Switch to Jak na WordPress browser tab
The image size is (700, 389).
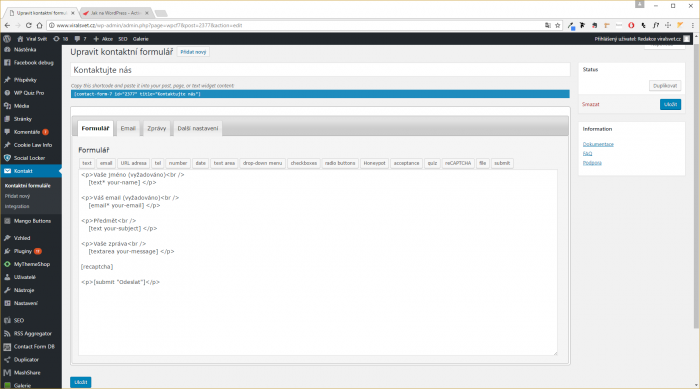[115, 13]
